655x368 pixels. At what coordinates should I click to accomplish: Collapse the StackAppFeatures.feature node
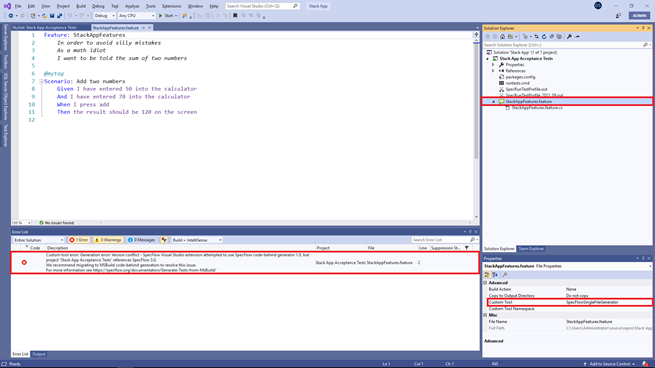click(493, 102)
